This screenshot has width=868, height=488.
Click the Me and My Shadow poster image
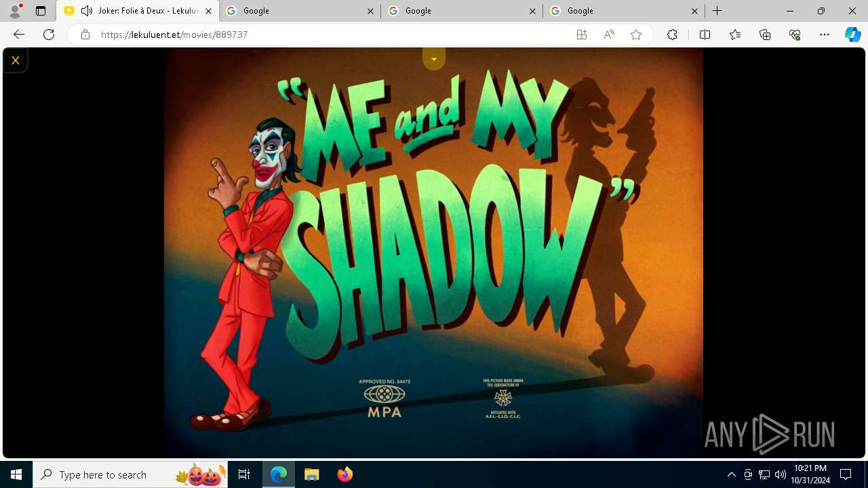pos(433,253)
